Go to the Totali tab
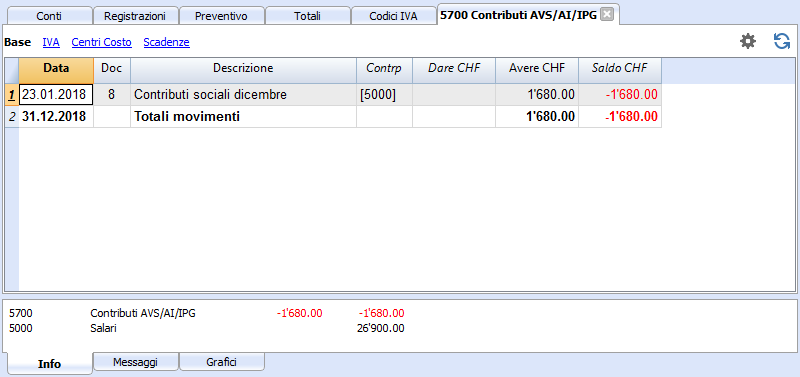 tap(308, 16)
